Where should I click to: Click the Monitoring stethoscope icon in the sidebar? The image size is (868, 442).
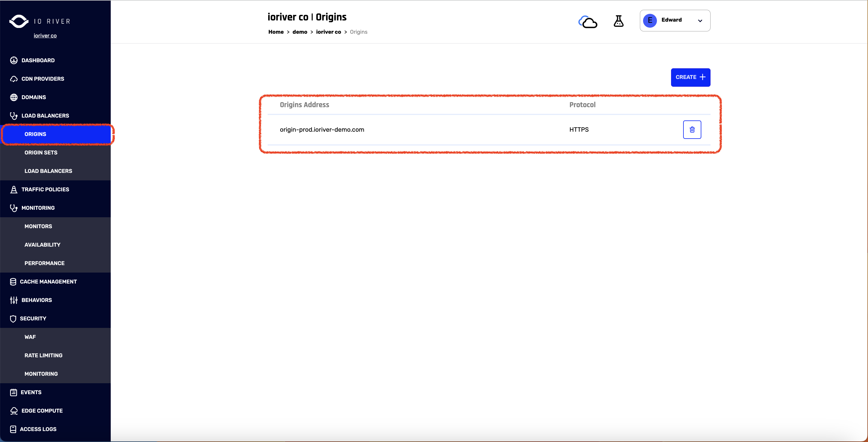14,208
